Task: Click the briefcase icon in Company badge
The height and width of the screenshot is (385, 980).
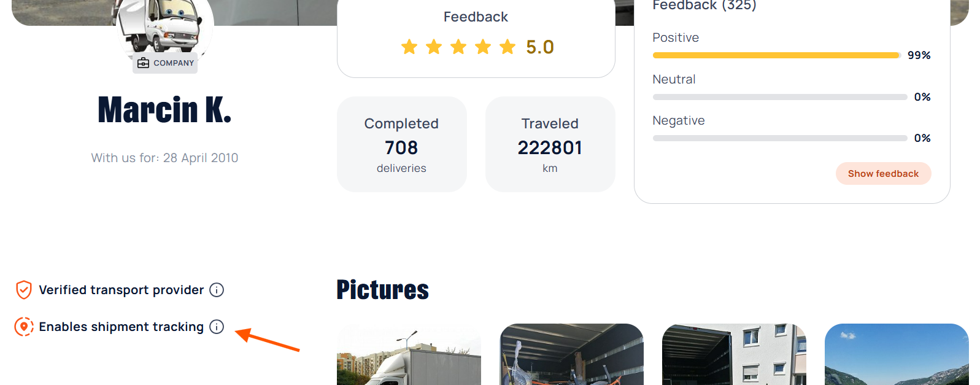Action: 144,63
